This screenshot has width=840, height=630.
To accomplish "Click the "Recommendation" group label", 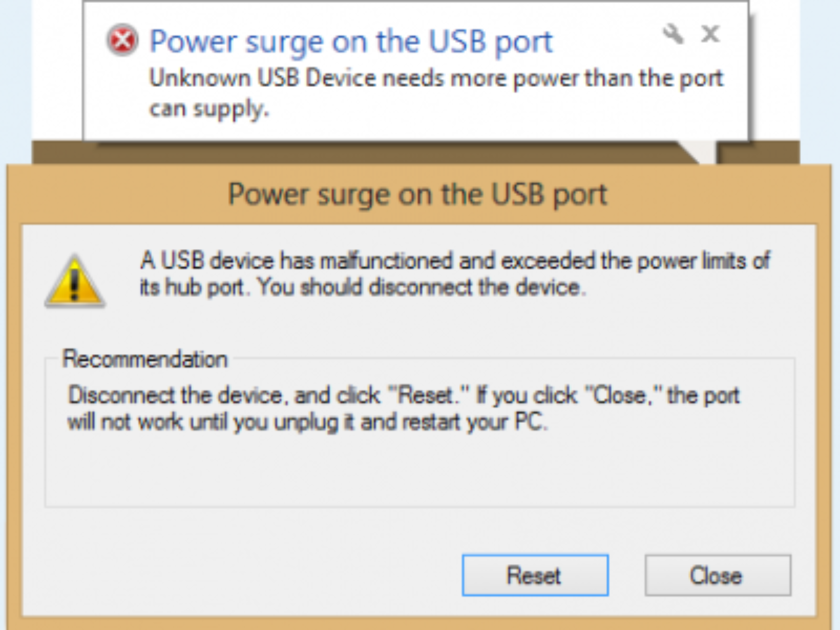I will 145,360.
